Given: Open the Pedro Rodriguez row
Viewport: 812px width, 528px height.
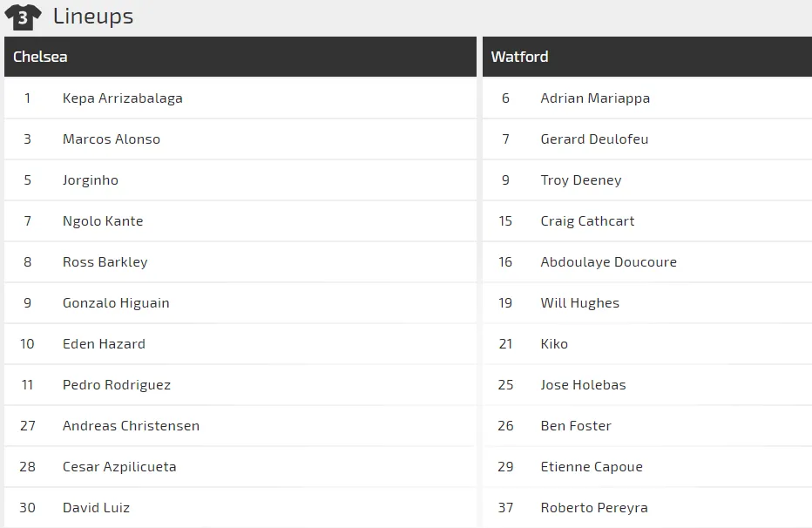Looking at the screenshot, I should pyautogui.click(x=117, y=385).
